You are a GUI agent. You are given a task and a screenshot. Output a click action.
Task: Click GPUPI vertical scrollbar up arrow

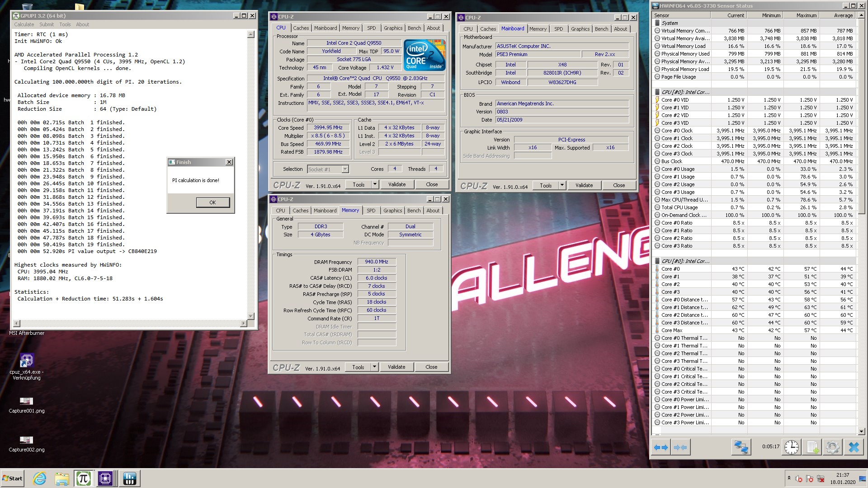251,34
